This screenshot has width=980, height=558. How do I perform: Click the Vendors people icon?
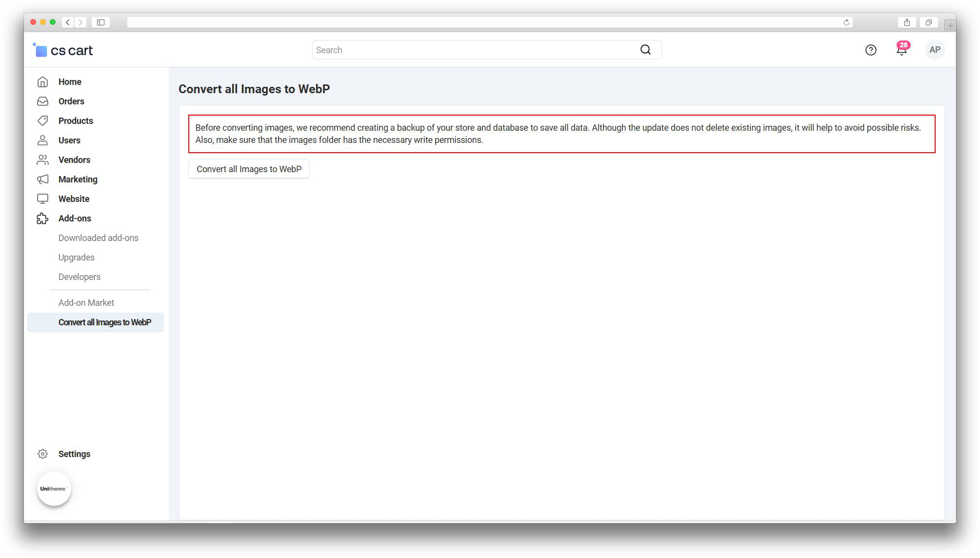pos(43,160)
